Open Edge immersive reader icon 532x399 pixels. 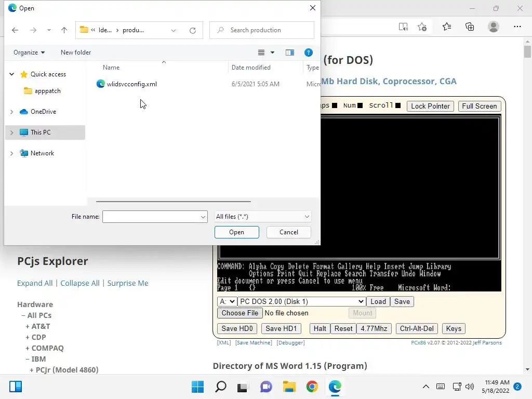coord(403,27)
